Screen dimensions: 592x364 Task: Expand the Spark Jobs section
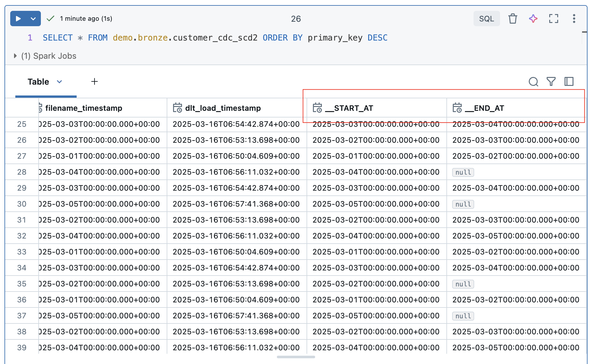(15, 56)
